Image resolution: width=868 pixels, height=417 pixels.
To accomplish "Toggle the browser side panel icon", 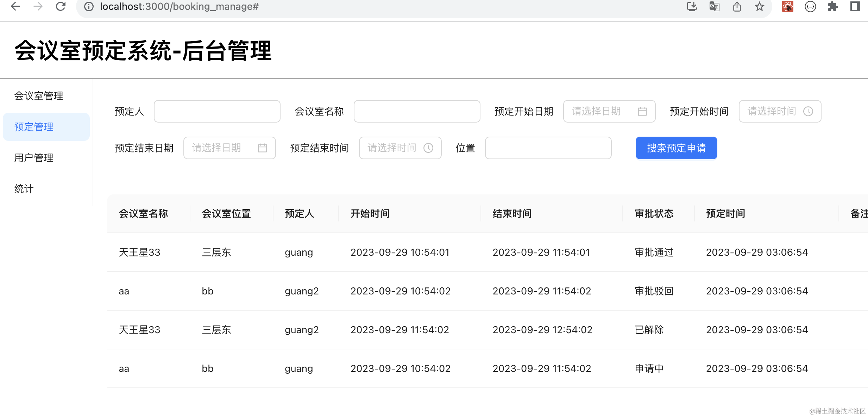I will (855, 6).
